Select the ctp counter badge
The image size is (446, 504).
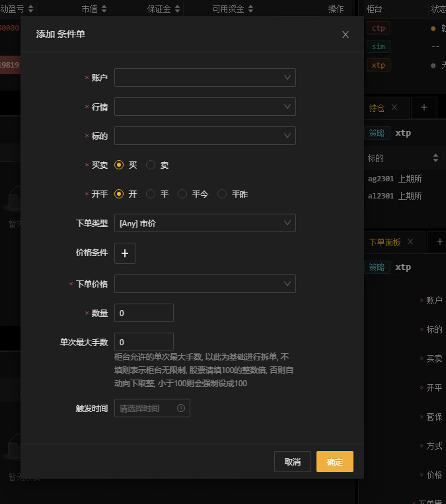tap(378, 28)
